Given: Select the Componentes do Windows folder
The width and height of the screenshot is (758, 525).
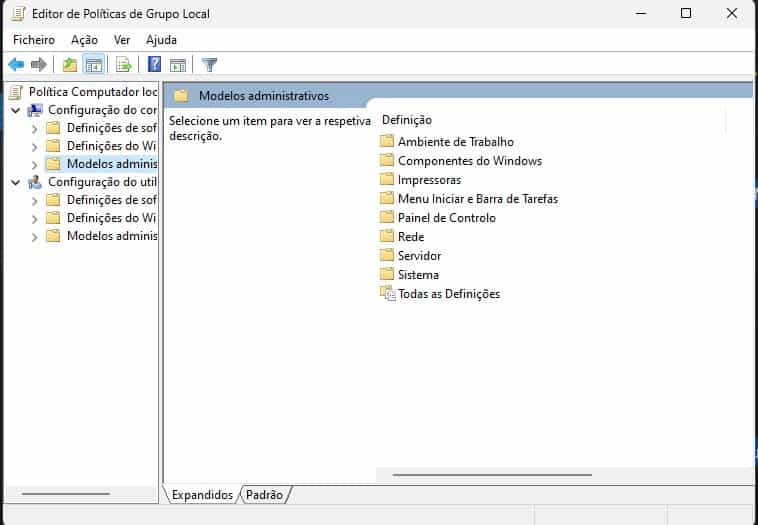Looking at the screenshot, I should click(x=469, y=161).
